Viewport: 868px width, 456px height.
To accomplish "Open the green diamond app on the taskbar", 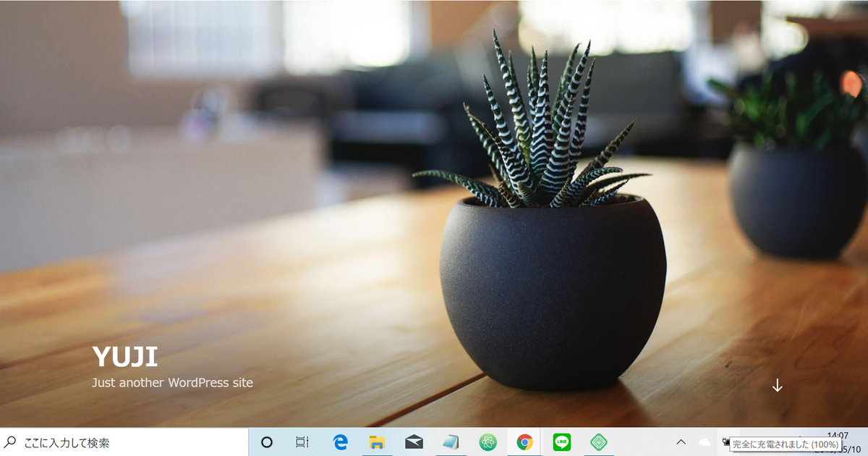I will click(x=598, y=442).
